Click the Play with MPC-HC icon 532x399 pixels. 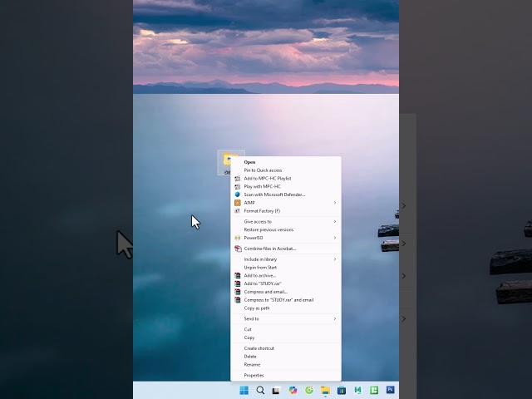[x=238, y=186]
